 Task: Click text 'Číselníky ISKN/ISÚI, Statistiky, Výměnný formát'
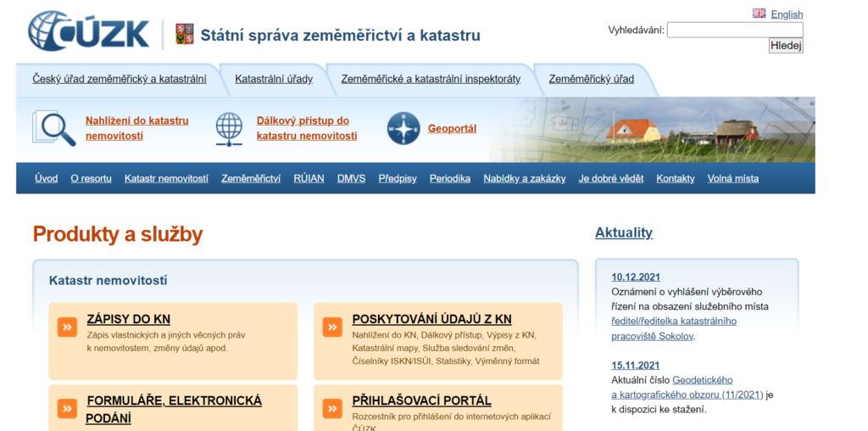tap(446, 361)
